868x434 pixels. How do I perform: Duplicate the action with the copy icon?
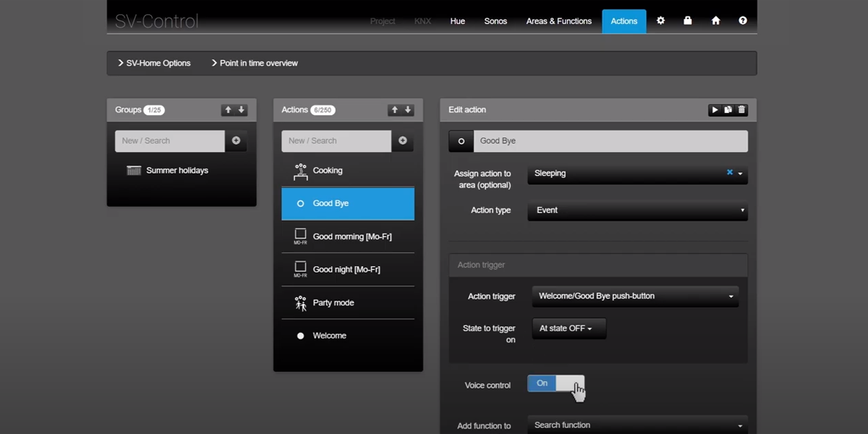pos(728,110)
